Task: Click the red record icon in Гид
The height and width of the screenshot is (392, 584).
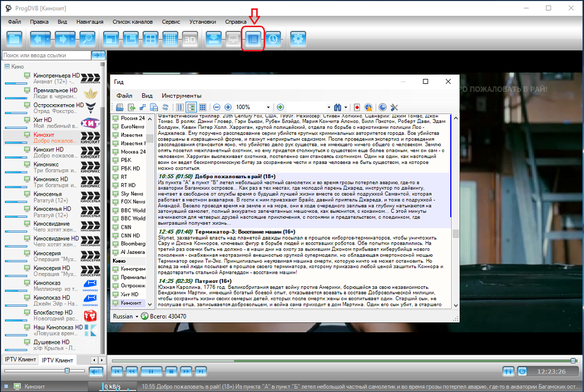Action: [x=356, y=107]
